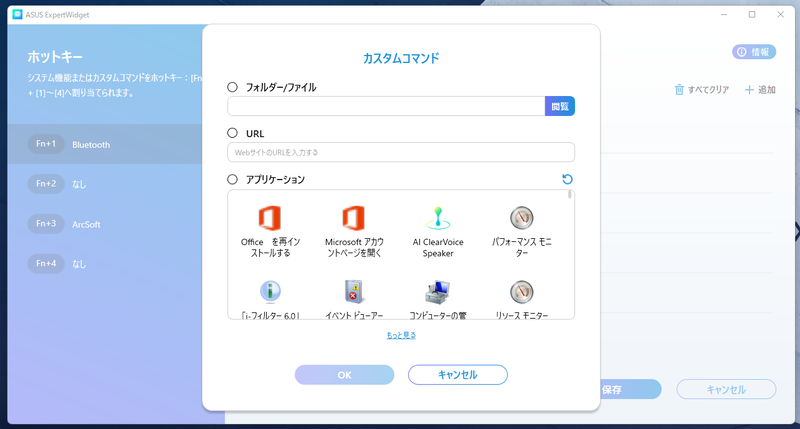Image resolution: width=800 pixels, height=429 pixels.
Task: Click the main window キャンセル button
Action: [726, 390]
